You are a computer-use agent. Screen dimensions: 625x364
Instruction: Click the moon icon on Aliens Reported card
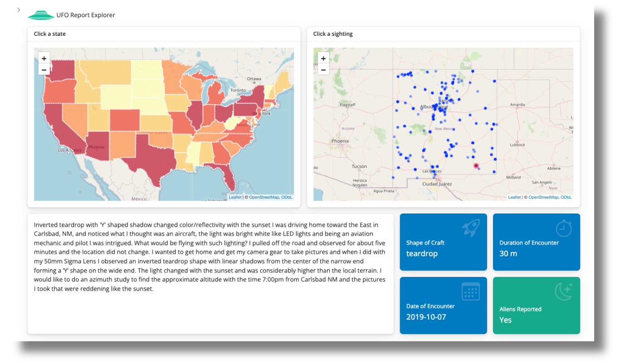click(564, 291)
